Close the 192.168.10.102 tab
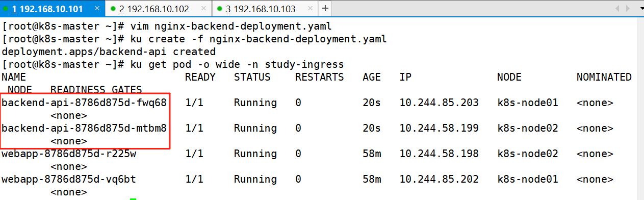 point(203,9)
